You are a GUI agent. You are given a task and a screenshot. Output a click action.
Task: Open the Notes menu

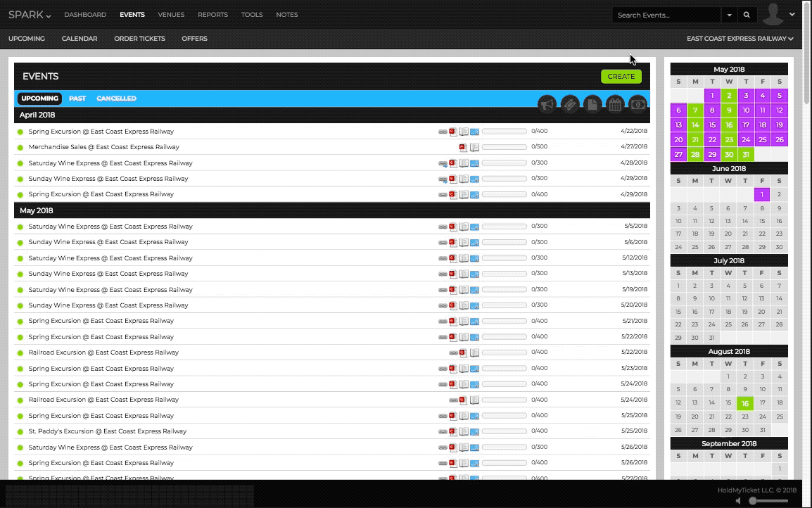pyautogui.click(x=287, y=15)
